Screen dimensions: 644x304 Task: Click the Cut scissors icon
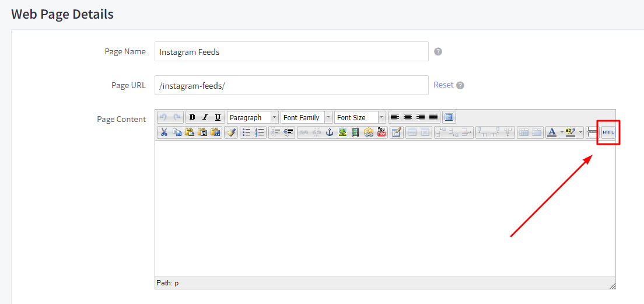pos(164,132)
